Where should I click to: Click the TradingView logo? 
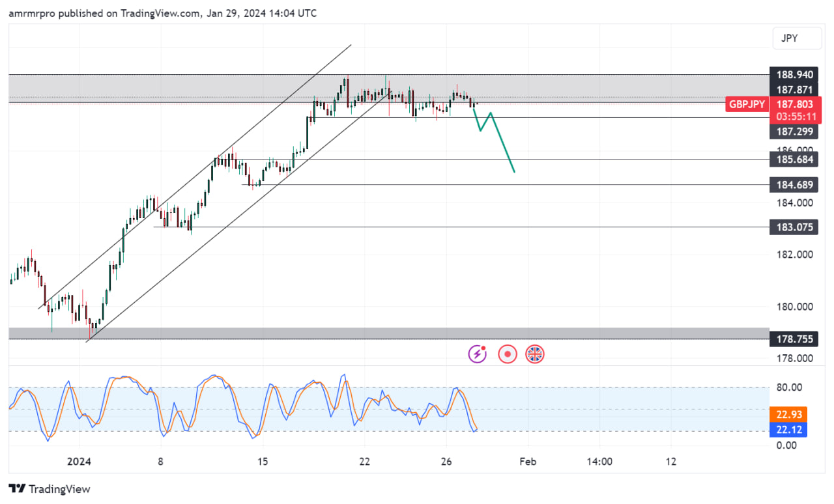point(50,489)
